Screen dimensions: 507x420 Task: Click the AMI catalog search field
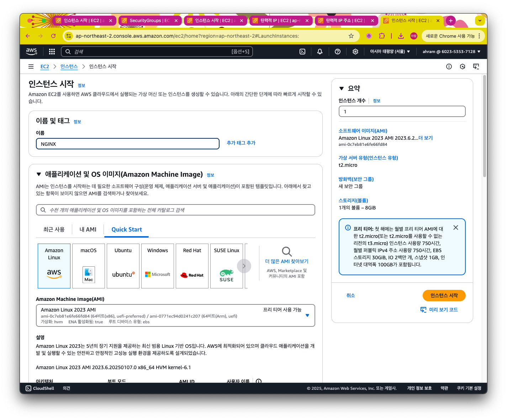click(x=175, y=210)
